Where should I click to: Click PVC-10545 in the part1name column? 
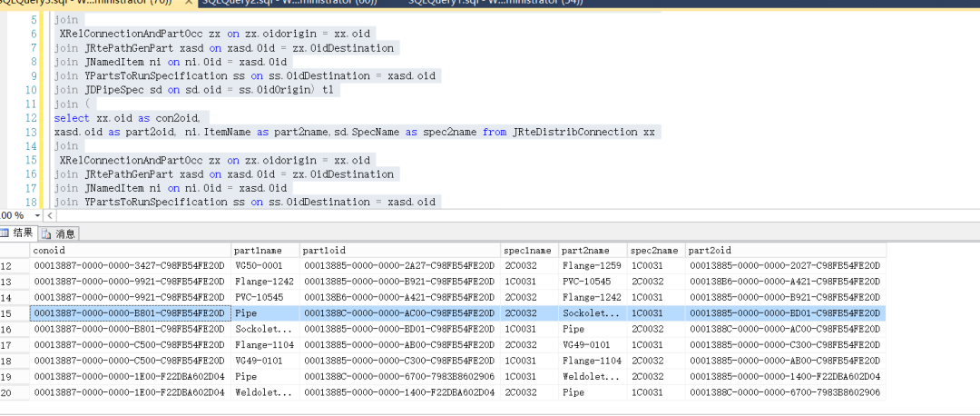point(266,297)
